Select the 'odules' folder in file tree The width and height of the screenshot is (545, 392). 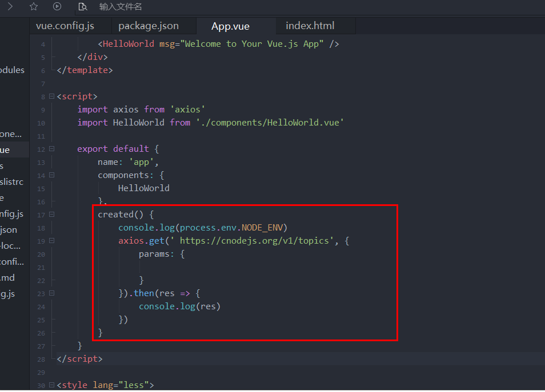tap(12, 70)
